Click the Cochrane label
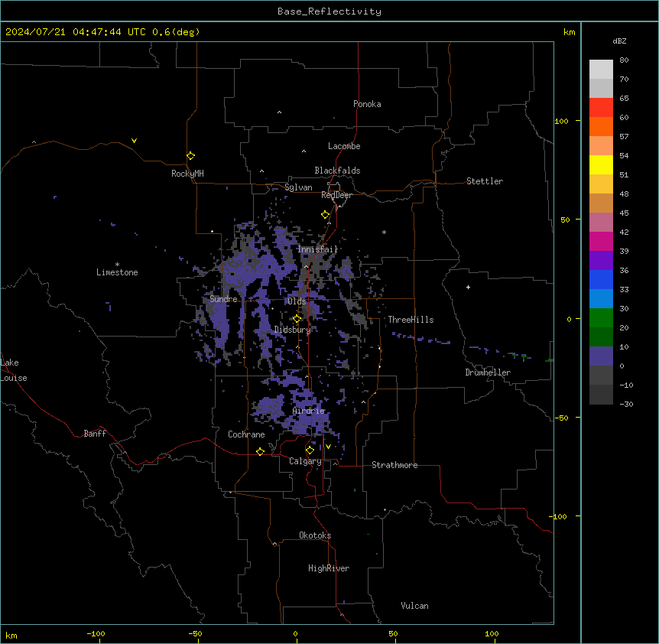The image size is (659, 644). [246, 434]
